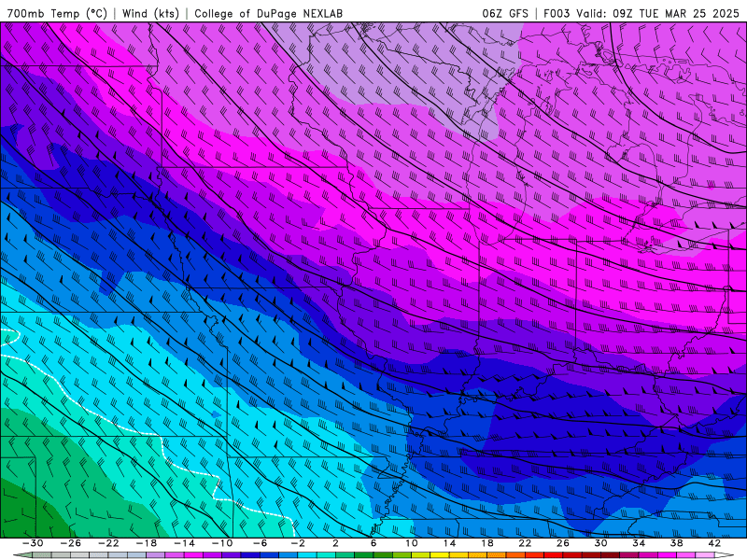This screenshot has height=560, width=747.
Task: Click the '700mb Temp (°C)' title text
Action: point(57,14)
